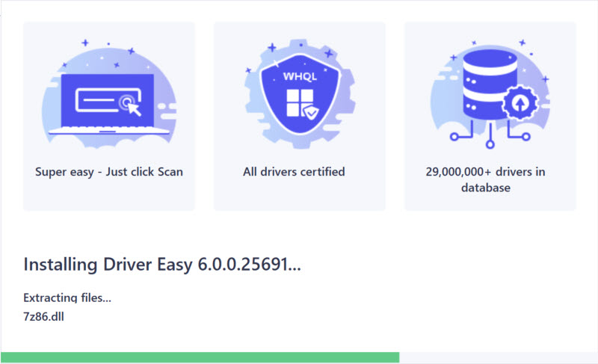Click the green filled part of the progress bar

tap(200, 357)
